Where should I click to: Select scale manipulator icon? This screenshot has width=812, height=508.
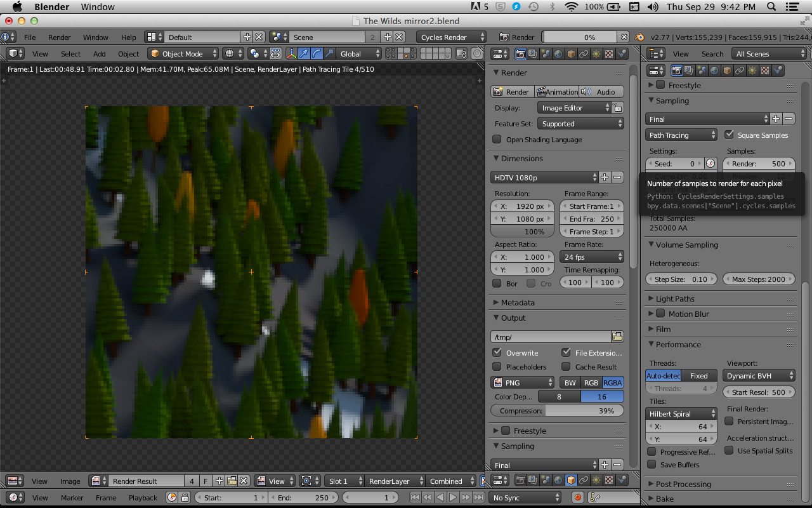(x=329, y=54)
